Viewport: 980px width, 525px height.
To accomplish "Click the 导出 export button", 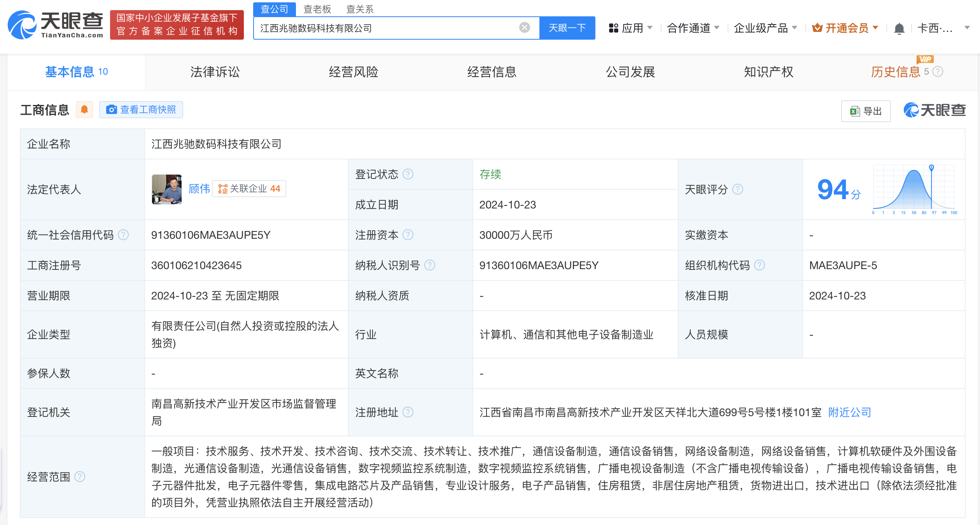I will click(866, 111).
